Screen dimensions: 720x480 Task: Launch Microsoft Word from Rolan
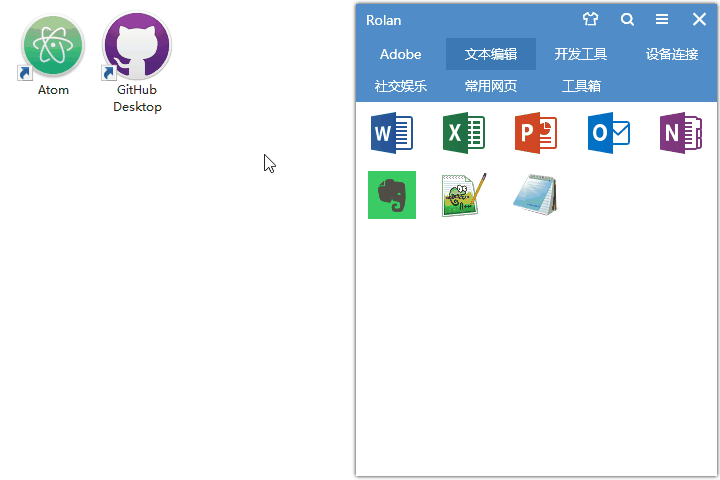[x=392, y=133]
